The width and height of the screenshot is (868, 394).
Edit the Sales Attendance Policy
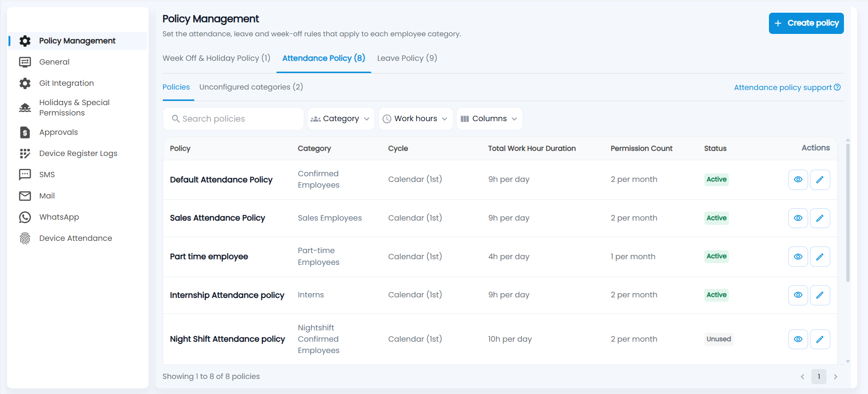[820, 218]
